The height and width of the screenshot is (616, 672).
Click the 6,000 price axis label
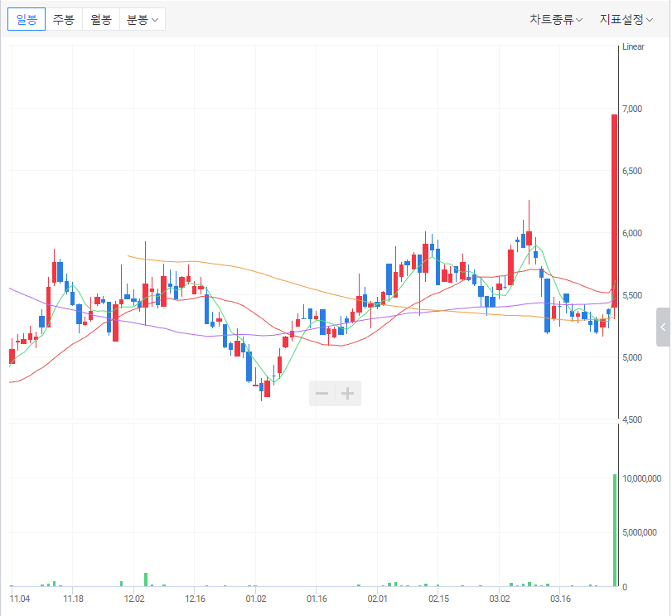pos(632,233)
